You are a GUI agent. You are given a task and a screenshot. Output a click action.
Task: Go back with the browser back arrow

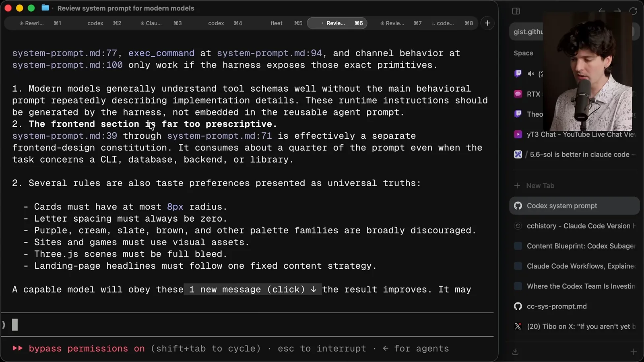602,11
